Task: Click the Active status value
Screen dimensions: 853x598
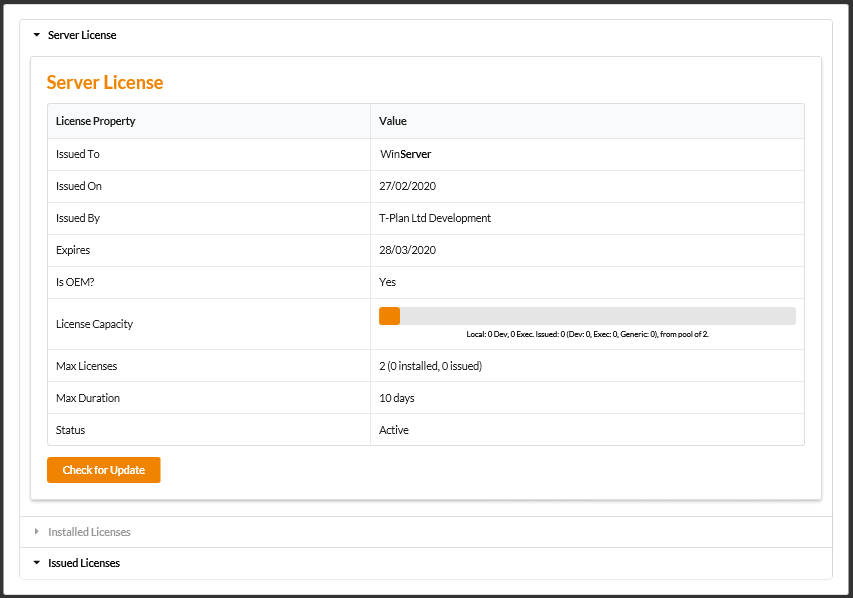Action: pos(394,430)
